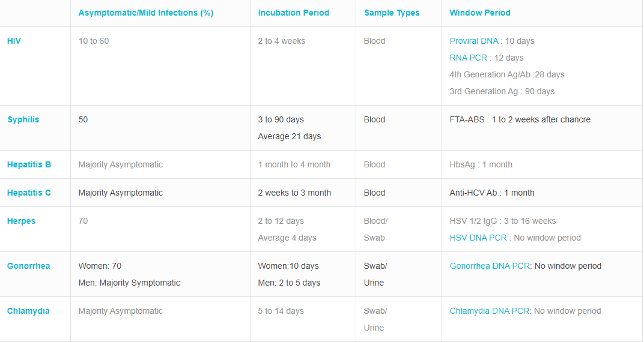Select the HbsAg 1 month cell

coord(481,164)
